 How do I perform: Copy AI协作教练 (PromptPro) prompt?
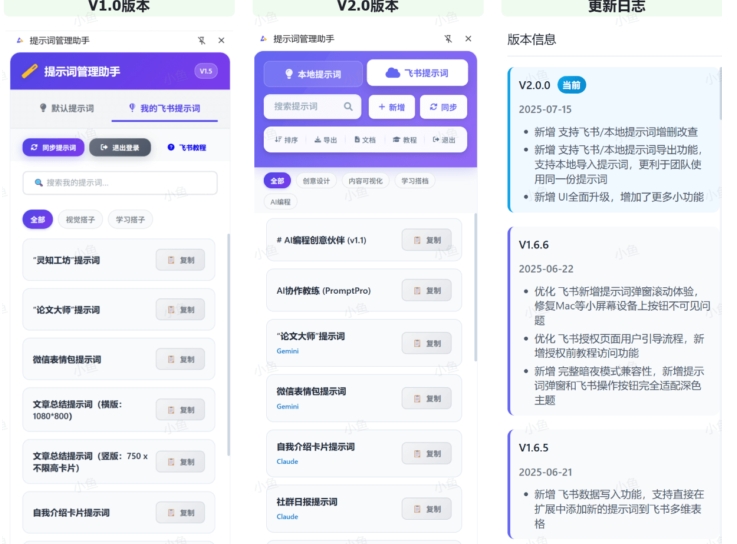click(x=427, y=290)
